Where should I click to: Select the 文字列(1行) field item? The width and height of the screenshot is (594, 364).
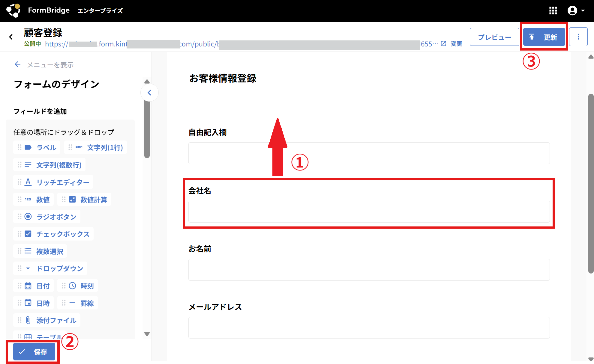[x=95, y=147]
